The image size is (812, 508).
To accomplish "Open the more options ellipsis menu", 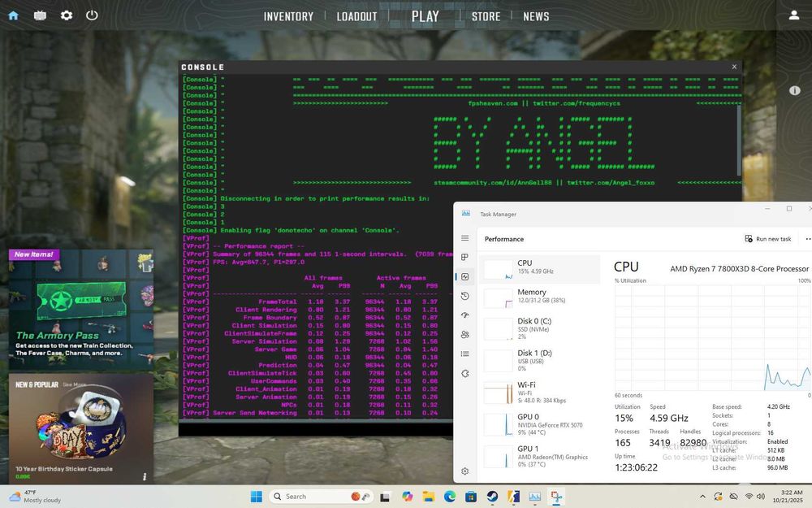I will tap(807, 239).
